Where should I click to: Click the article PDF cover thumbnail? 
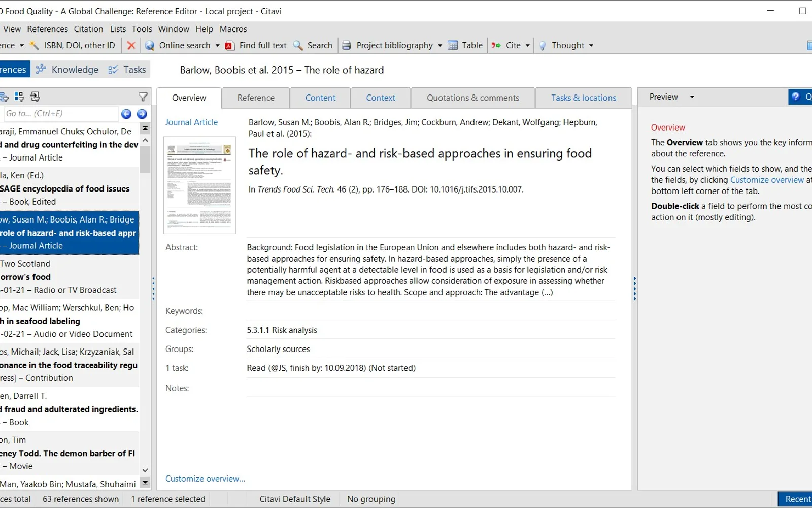coord(199,185)
